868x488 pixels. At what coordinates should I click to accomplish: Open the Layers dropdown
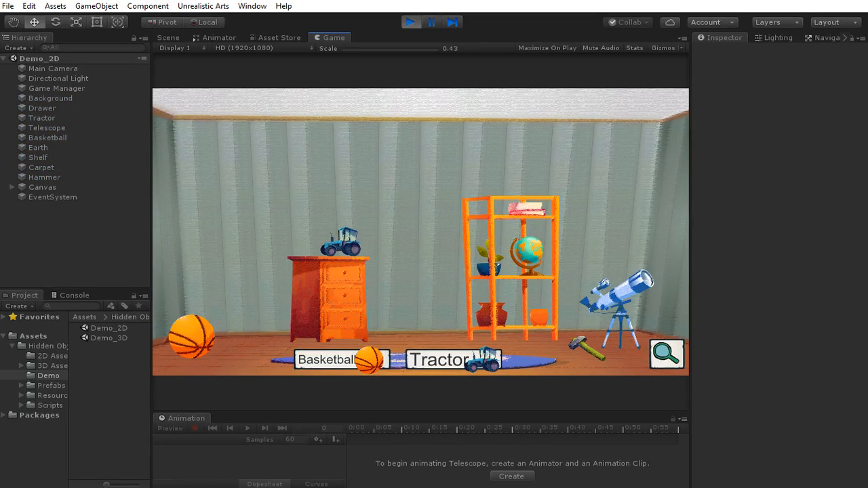(776, 22)
